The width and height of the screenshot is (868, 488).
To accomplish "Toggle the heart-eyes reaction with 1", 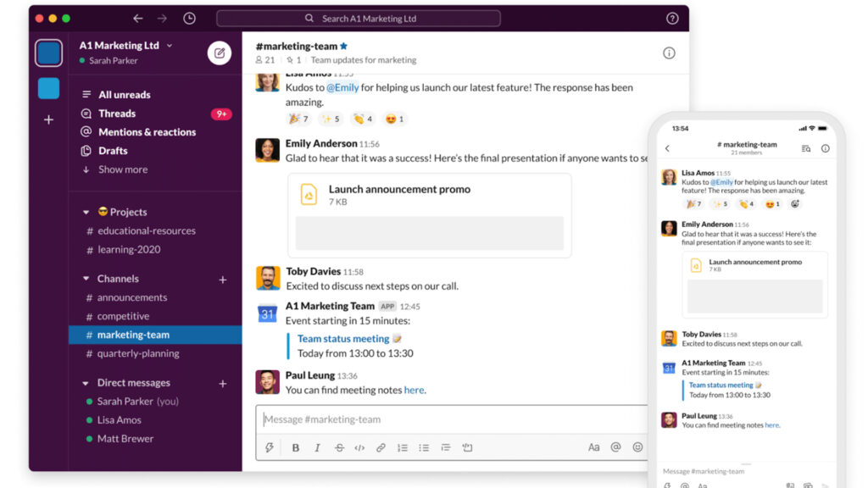I will coord(395,119).
